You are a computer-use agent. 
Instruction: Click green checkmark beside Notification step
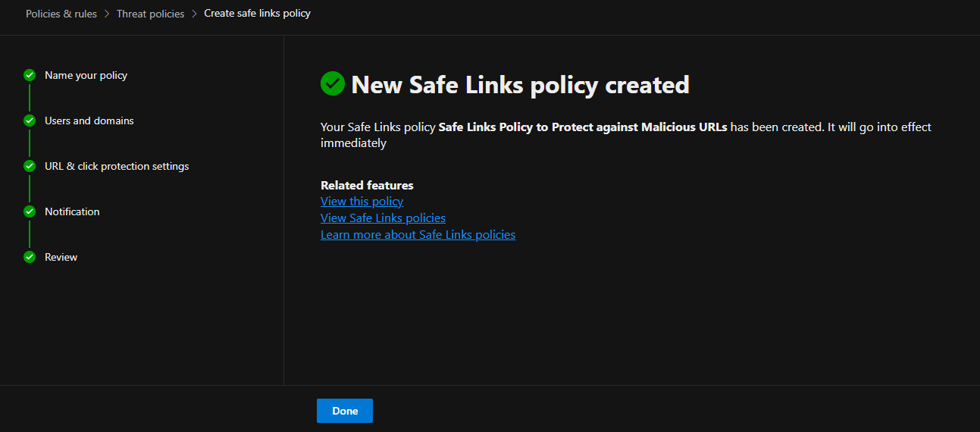tap(30, 211)
